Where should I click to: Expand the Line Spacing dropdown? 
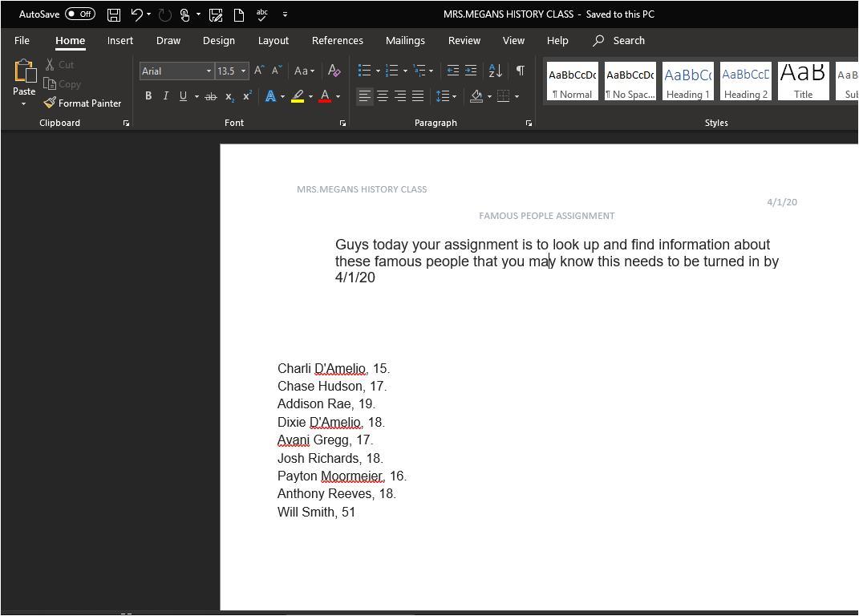(455, 97)
